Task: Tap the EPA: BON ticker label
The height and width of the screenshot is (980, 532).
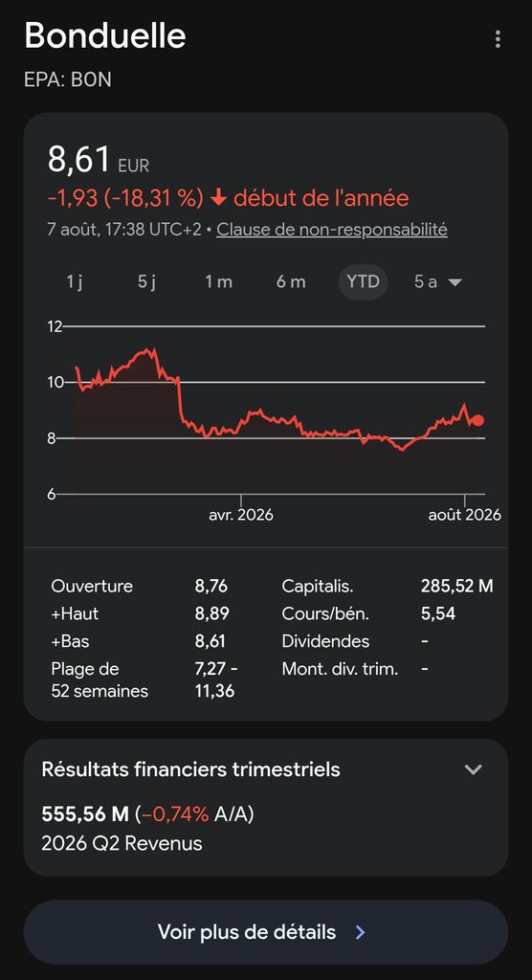Action: point(68,80)
